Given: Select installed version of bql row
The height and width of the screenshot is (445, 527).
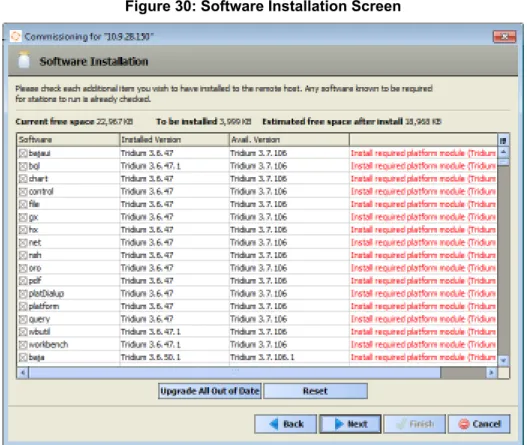Looking at the screenshot, I should [151, 166].
